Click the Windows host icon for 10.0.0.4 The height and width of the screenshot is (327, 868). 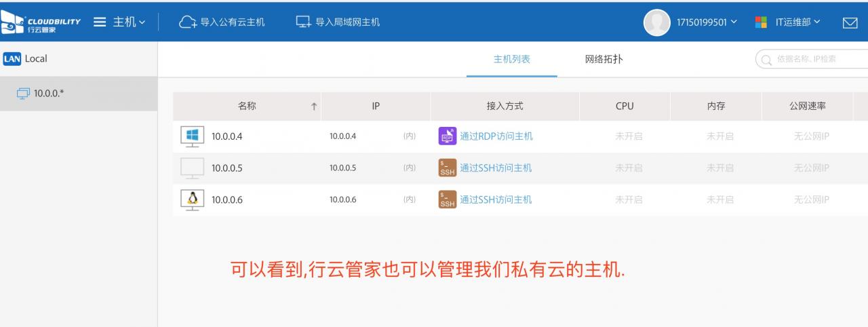tap(192, 136)
